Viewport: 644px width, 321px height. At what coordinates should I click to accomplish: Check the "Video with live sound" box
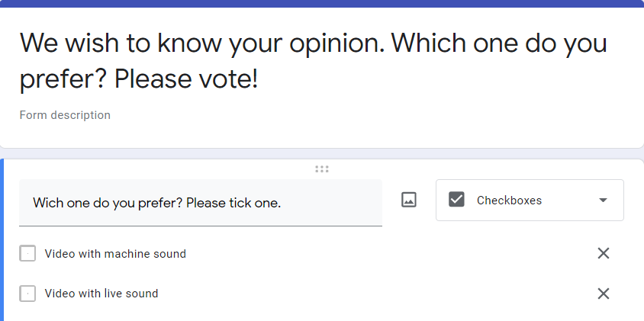click(27, 294)
